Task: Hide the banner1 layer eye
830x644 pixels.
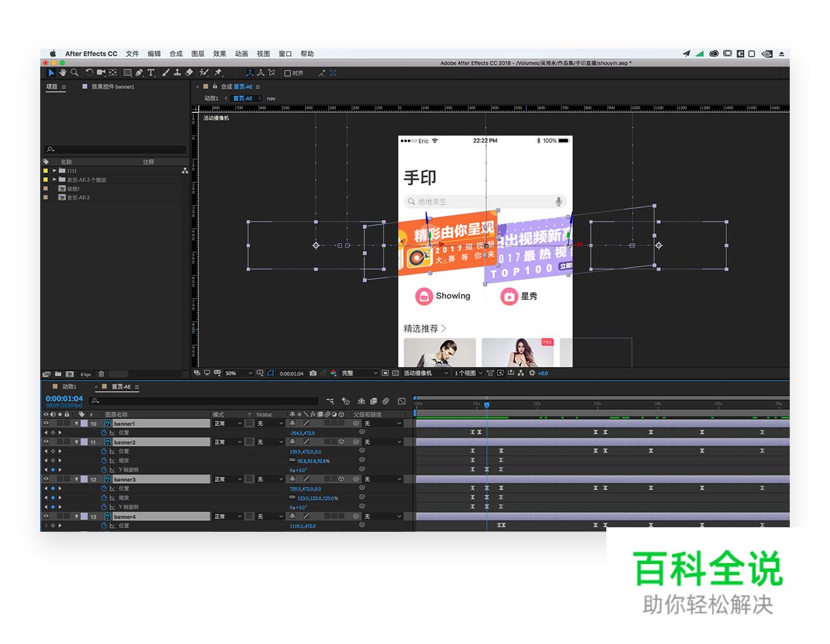Action: [46, 423]
